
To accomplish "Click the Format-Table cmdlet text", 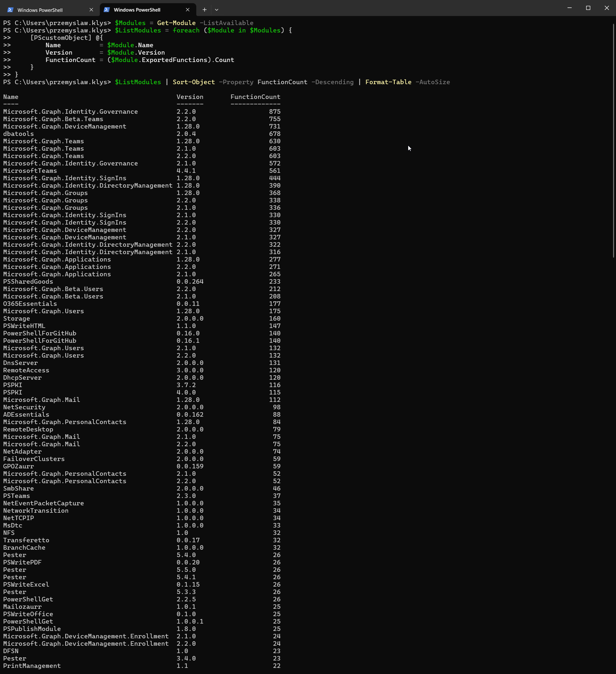I will pyautogui.click(x=388, y=82).
